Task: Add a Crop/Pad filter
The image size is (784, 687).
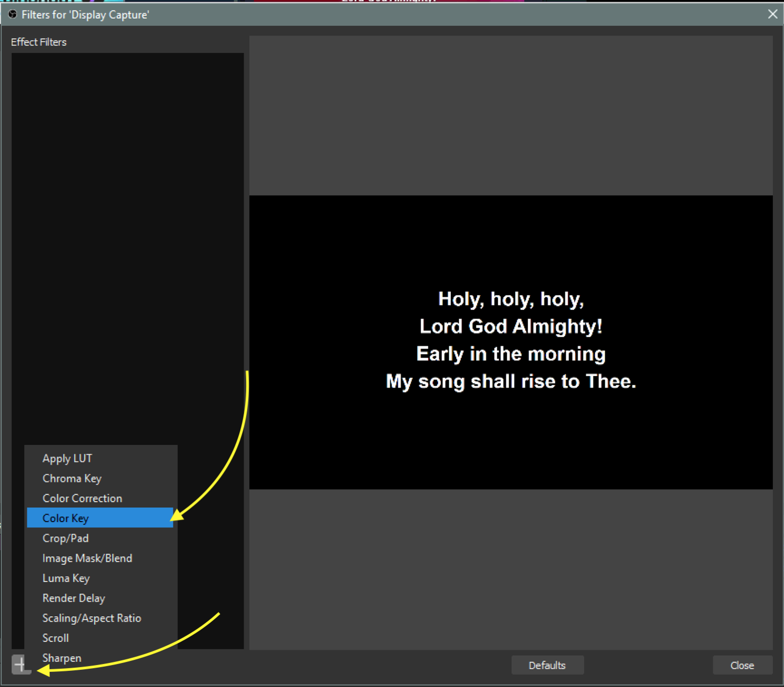Action: point(66,538)
